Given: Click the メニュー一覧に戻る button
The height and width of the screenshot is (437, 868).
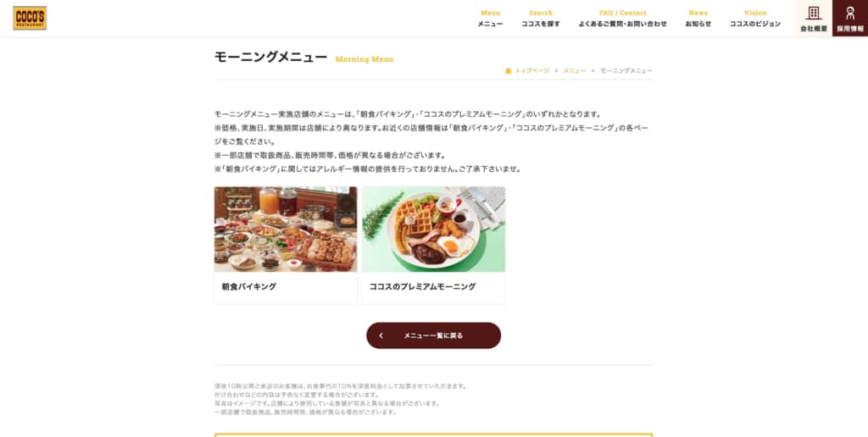Looking at the screenshot, I should pos(433,335).
